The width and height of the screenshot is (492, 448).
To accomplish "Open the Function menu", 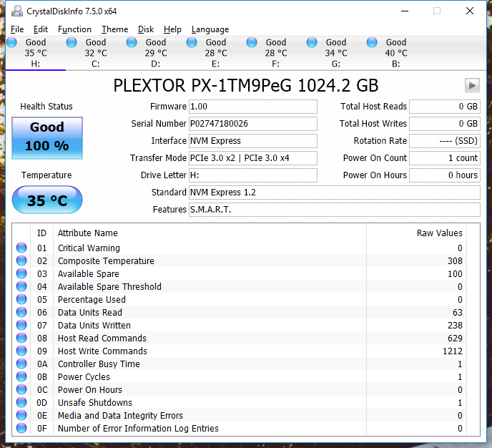I will 74,29.
